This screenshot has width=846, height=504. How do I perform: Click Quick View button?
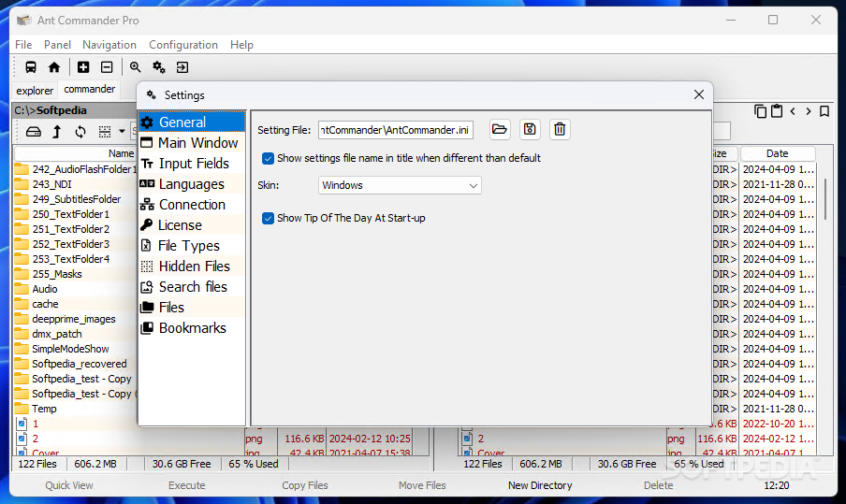(69, 485)
